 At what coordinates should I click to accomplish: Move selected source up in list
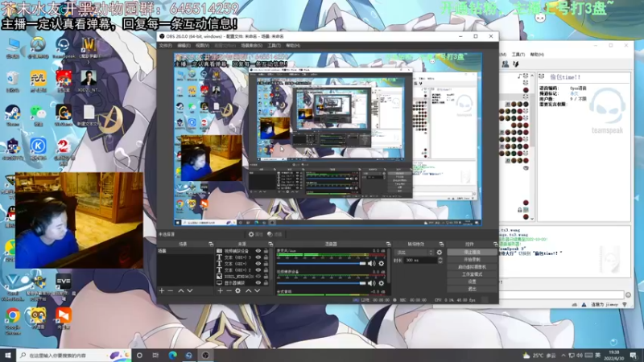[248, 290]
